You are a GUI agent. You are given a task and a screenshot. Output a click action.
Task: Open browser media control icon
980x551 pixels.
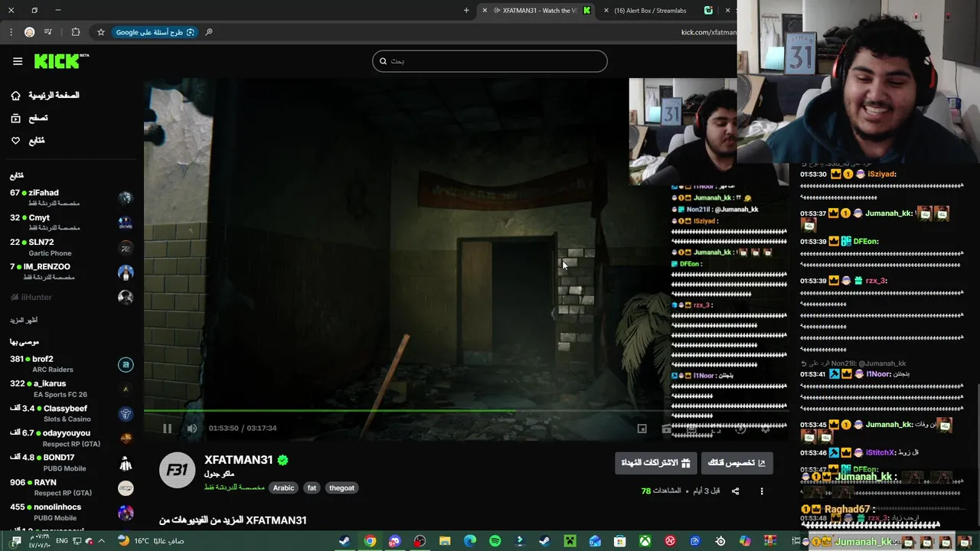48,32
